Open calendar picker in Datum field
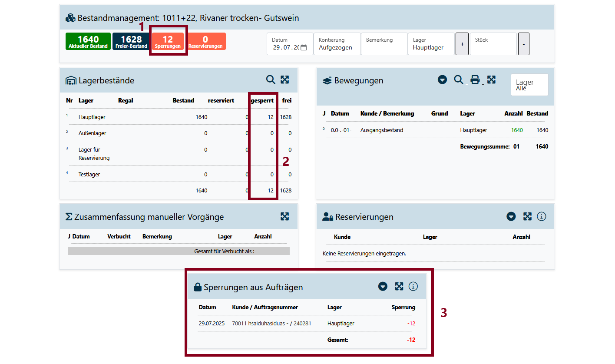 coord(304,48)
